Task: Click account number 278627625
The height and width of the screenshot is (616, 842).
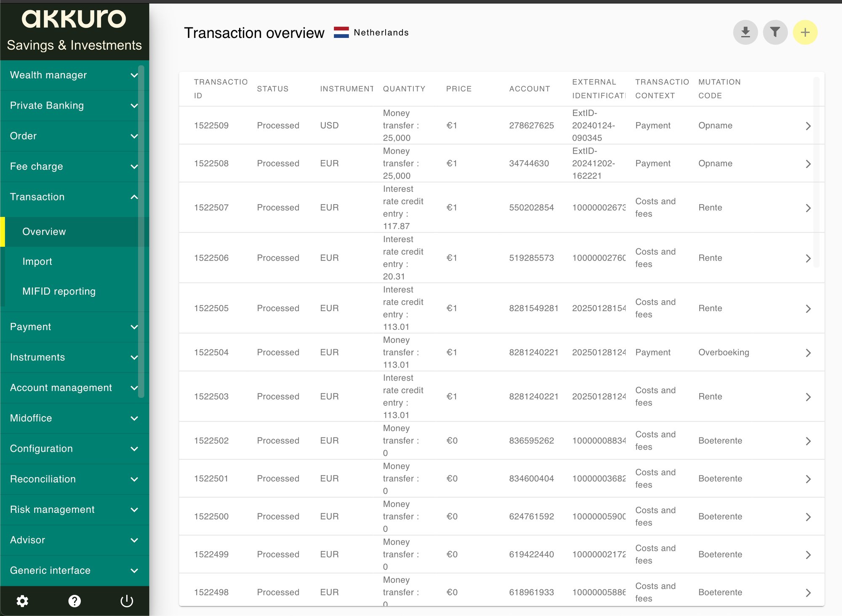Action: coord(531,125)
